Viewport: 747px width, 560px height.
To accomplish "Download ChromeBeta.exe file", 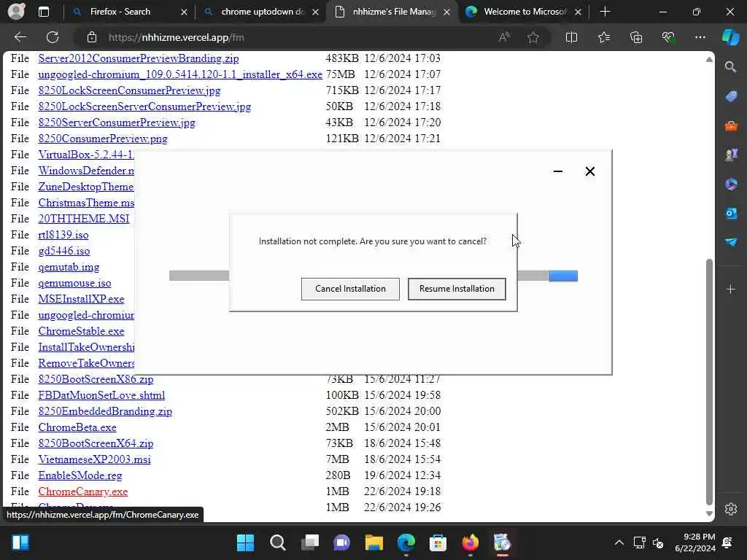I will coord(77,427).
